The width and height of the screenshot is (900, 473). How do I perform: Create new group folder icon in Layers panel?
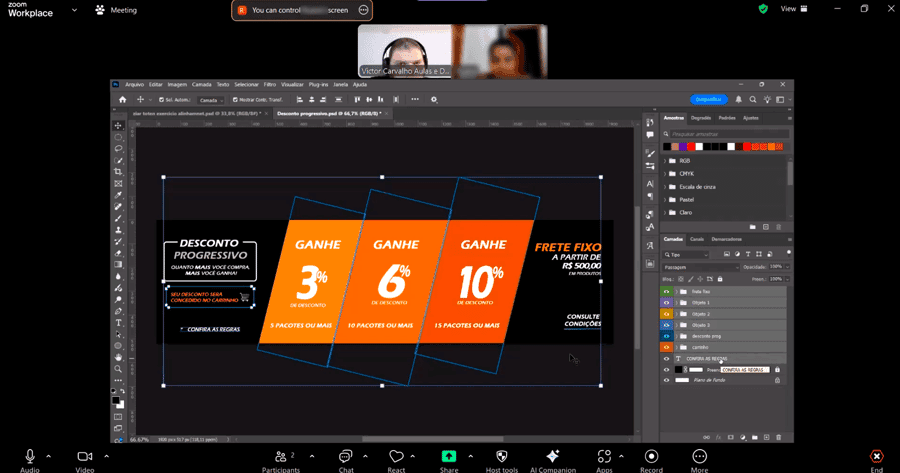(754, 437)
